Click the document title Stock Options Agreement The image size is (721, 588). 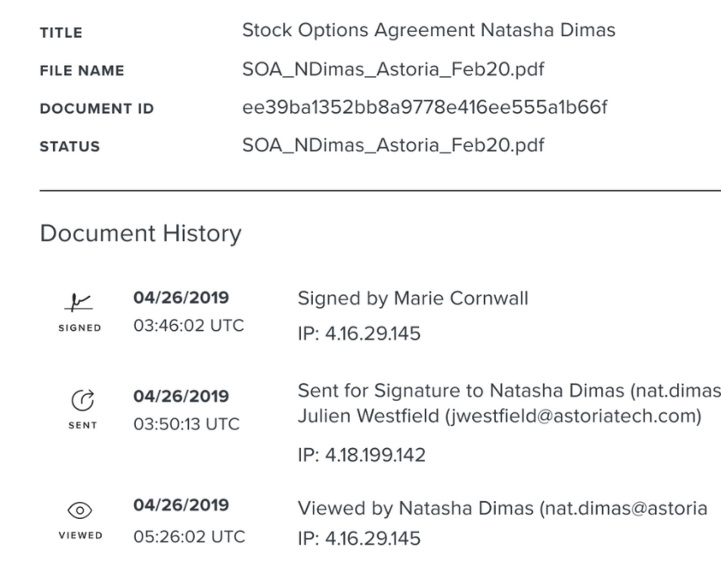click(x=428, y=30)
